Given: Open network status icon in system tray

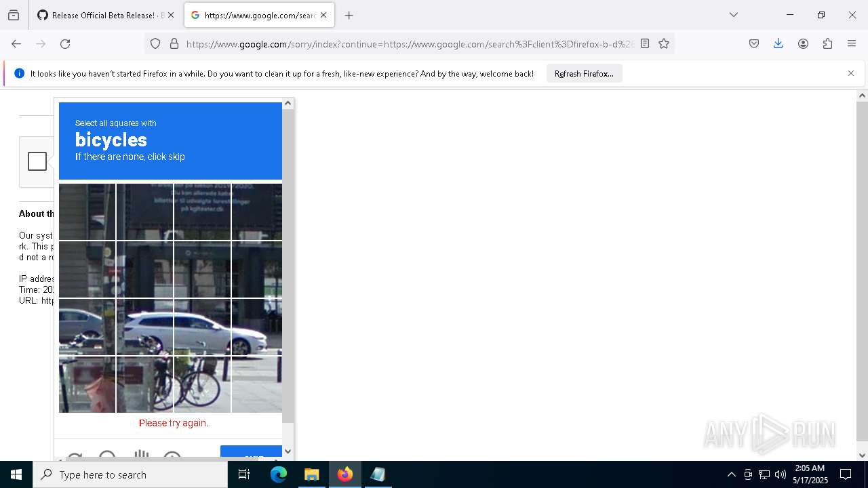Looking at the screenshot, I should tap(764, 474).
